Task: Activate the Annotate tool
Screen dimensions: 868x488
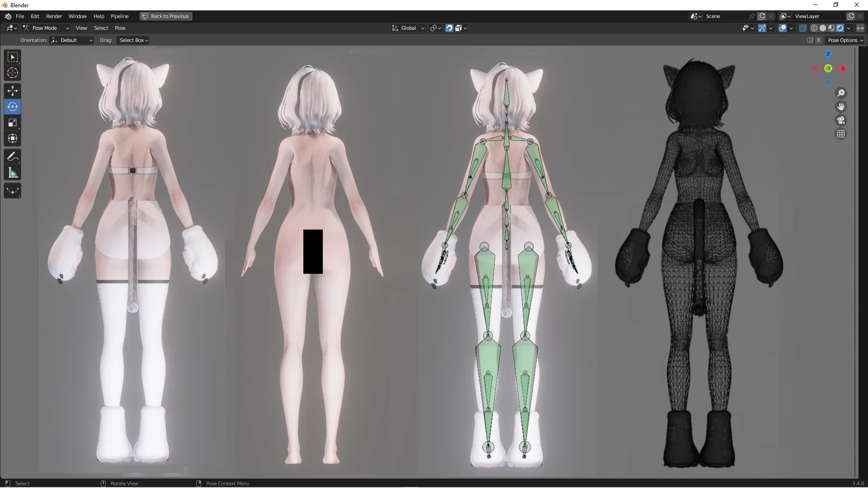Action: point(12,156)
